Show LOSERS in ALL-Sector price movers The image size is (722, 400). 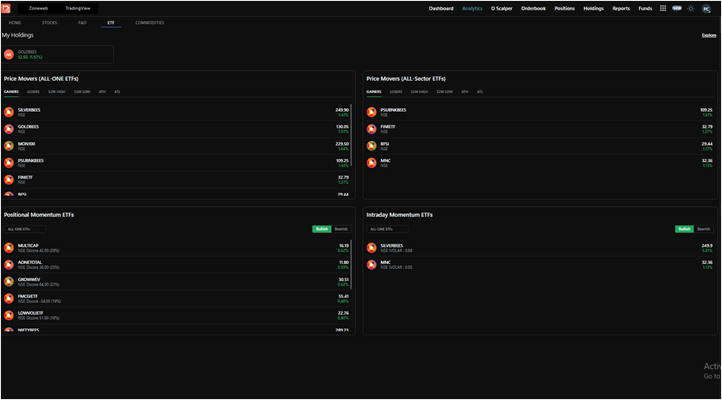click(x=396, y=92)
